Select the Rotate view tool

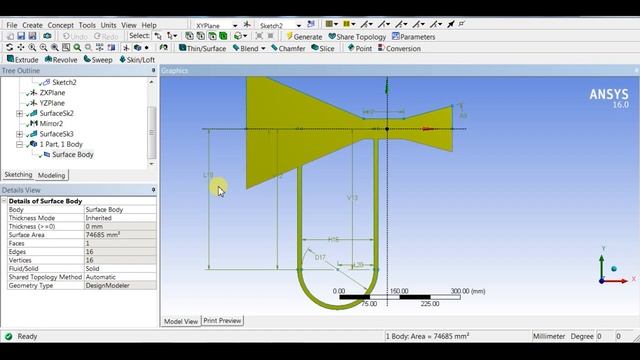tap(9, 48)
